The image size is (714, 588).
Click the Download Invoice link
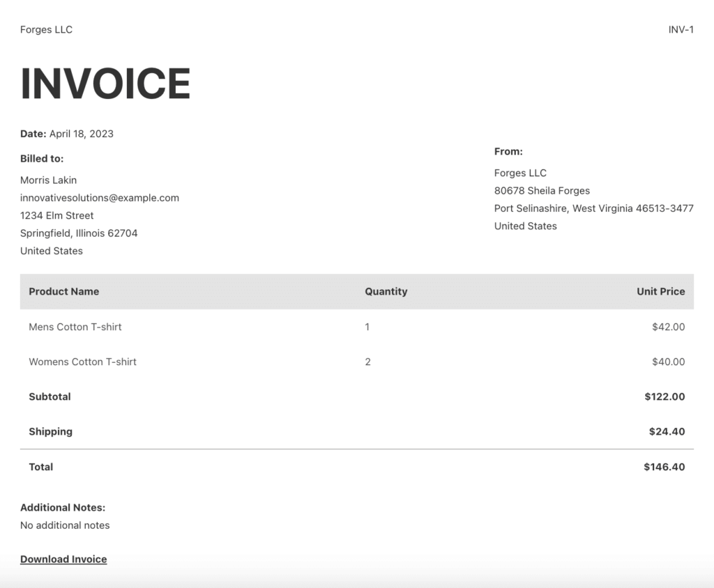[x=63, y=559]
